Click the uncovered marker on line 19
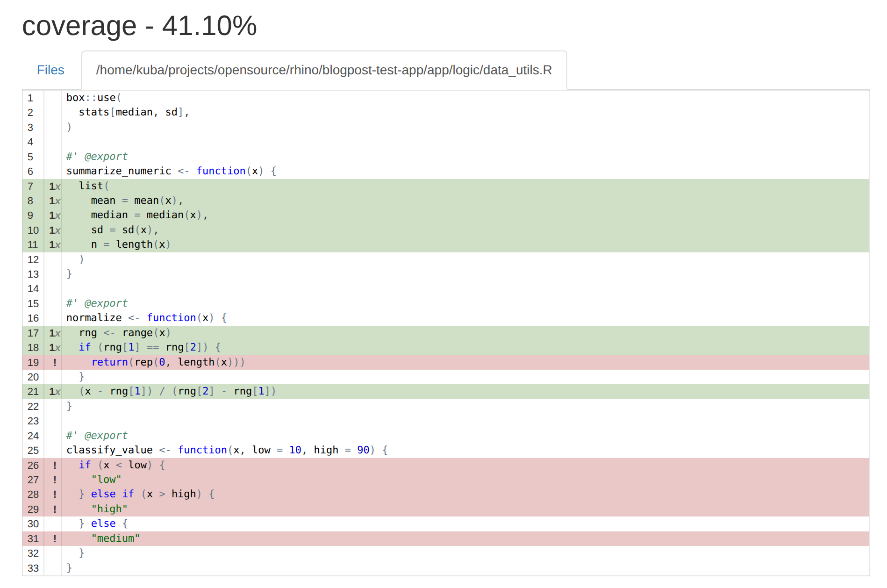This screenshot has width=887, height=588. pos(55,362)
